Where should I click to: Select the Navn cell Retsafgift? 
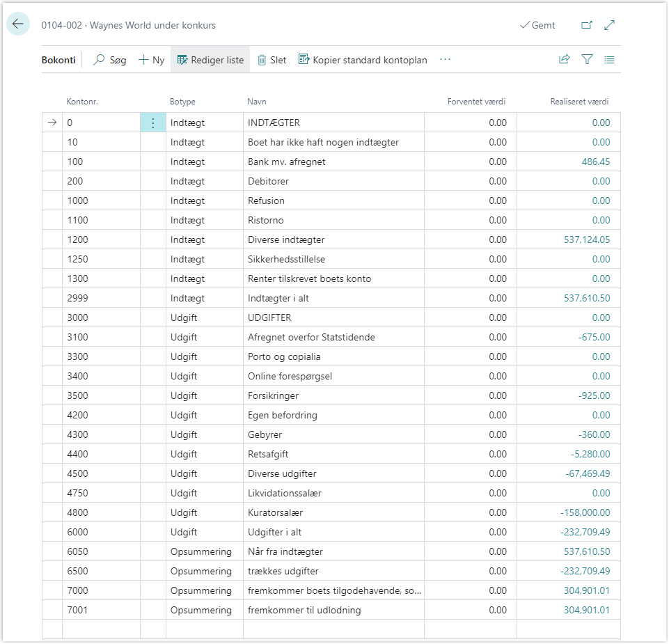tap(333, 454)
